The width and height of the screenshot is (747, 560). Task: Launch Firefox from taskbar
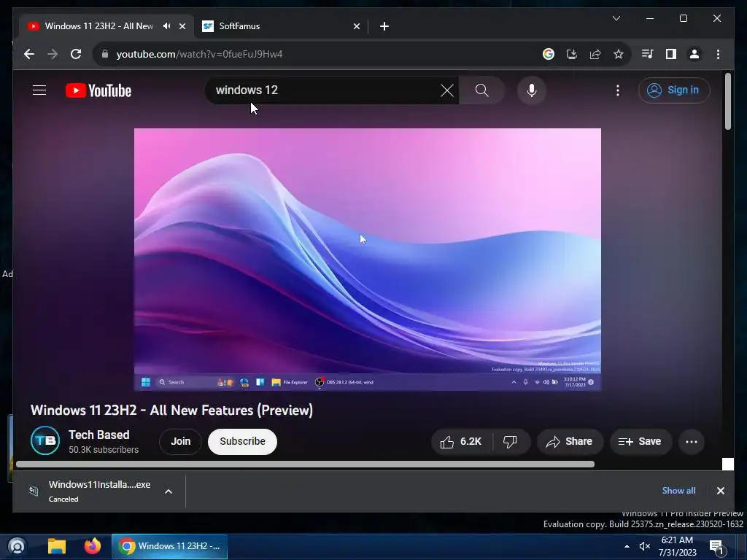tap(93, 546)
